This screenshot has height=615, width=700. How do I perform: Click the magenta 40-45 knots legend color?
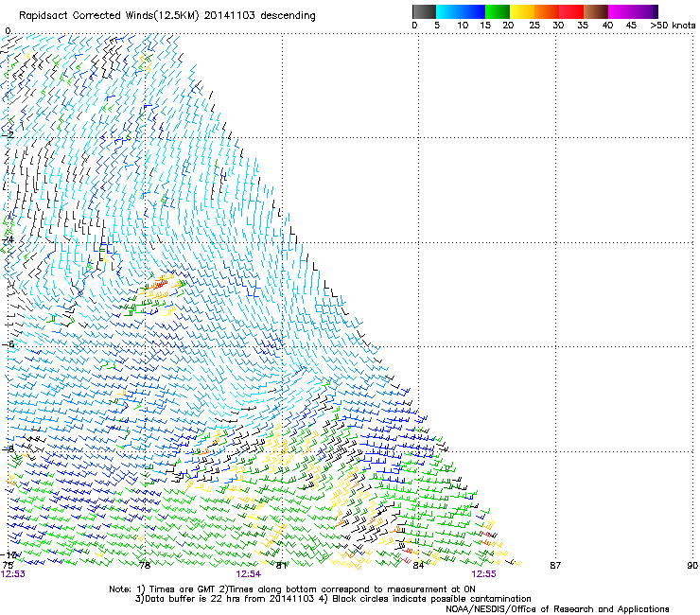[x=621, y=11]
